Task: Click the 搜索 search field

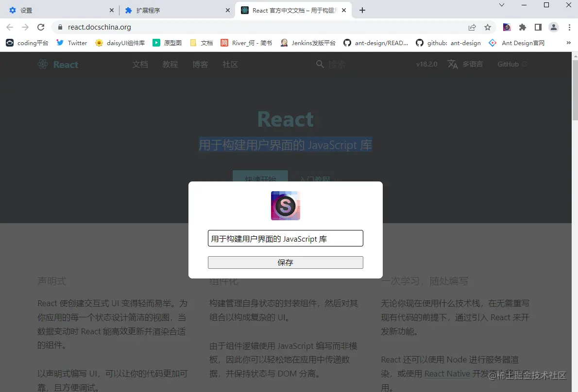Action: pyautogui.click(x=337, y=65)
